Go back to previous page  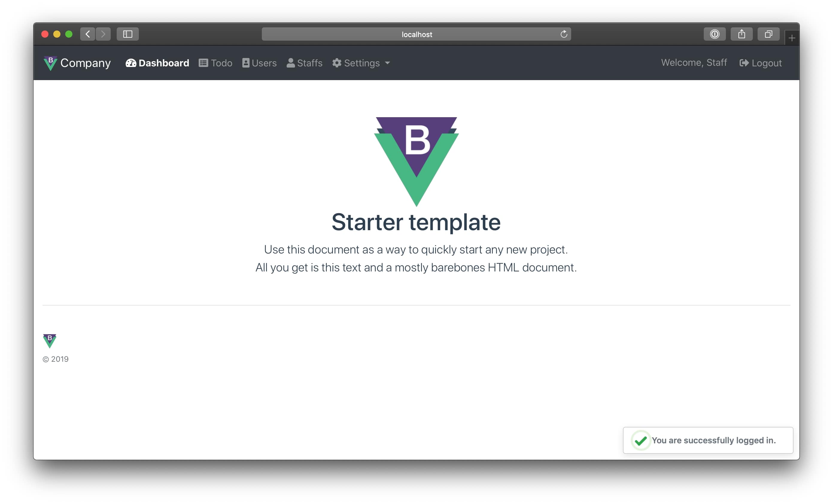(88, 34)
